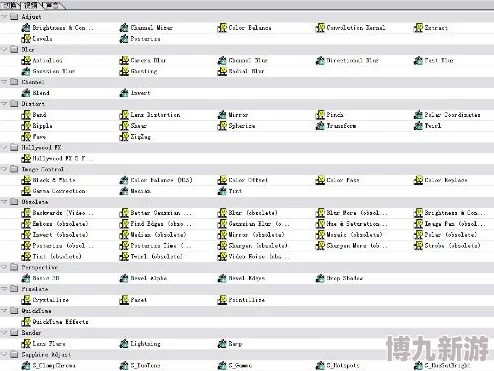Select the Pinch effect icon
Viewport: 494px width, 371px height.
(x=320, y=115)
